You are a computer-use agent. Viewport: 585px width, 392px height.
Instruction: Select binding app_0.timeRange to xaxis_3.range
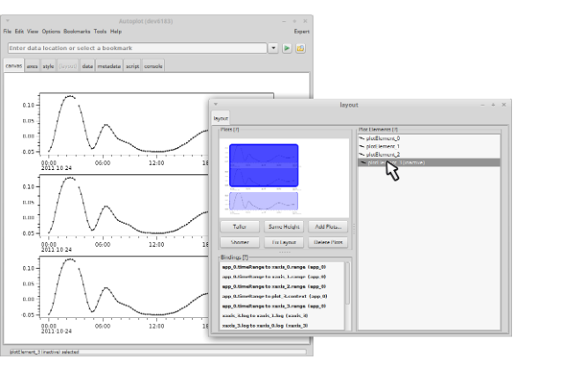pos(283,306)
